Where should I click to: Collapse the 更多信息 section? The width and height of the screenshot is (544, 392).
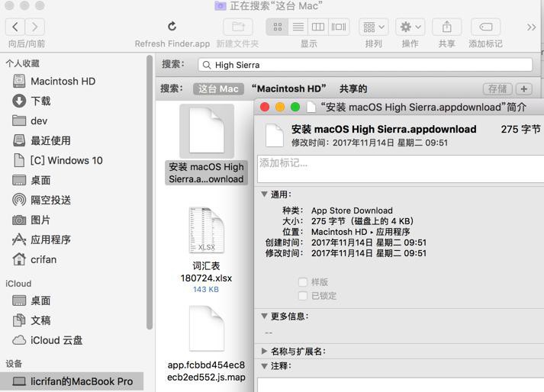[264, 316]
